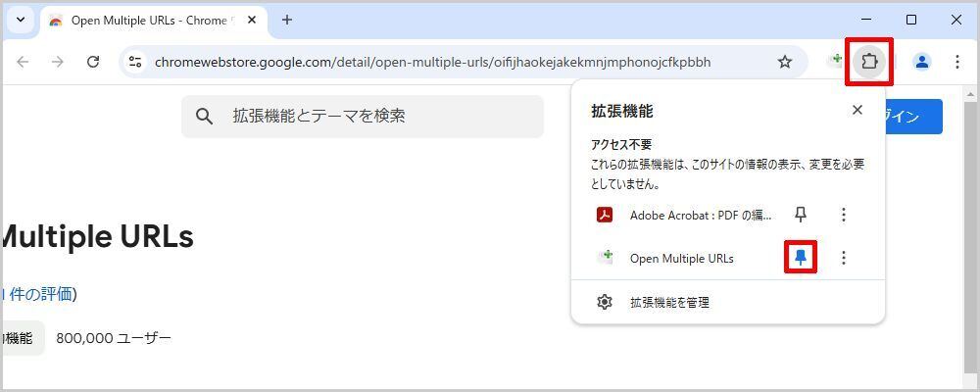Bookmark this page with star icon
The height and width of the screenshot is (392, 980).
pos(784,62)
